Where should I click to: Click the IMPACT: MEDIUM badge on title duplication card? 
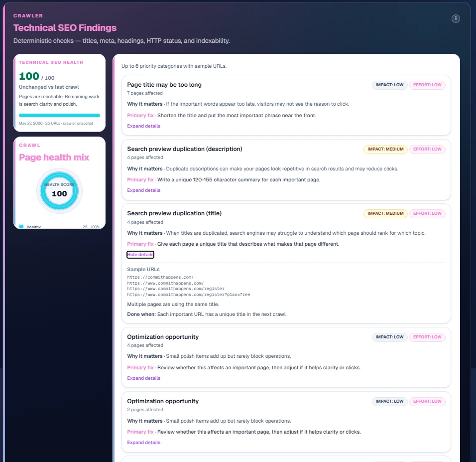click(385, 213)
